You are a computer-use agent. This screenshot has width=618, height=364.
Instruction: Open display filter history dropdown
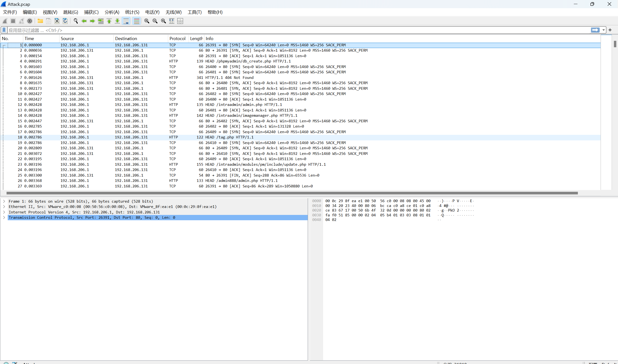click(604, 30)
